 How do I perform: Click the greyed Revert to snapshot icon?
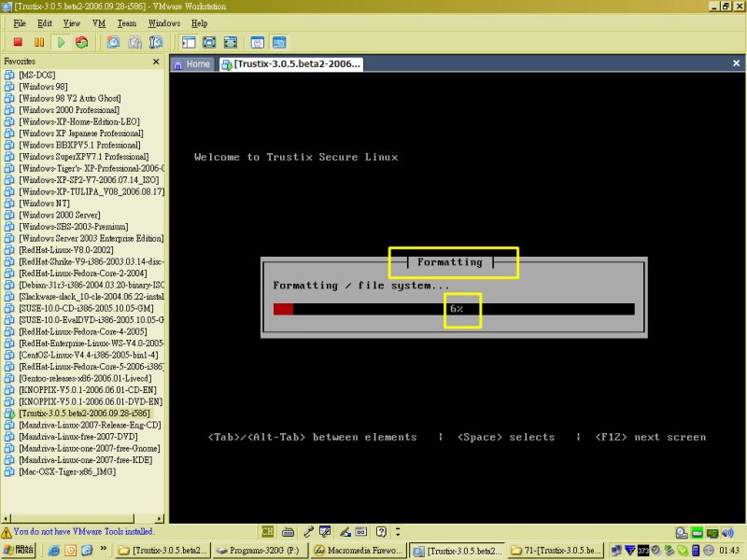coord(134,42)
